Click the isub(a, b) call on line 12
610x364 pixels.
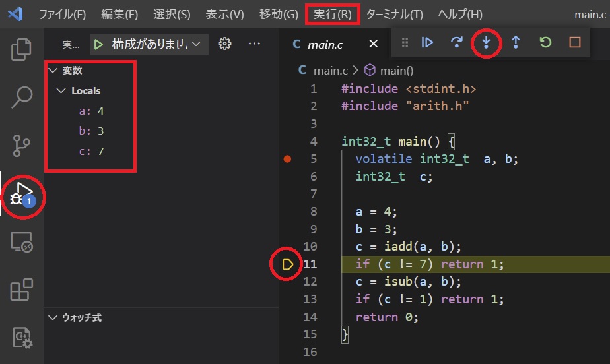418,282
